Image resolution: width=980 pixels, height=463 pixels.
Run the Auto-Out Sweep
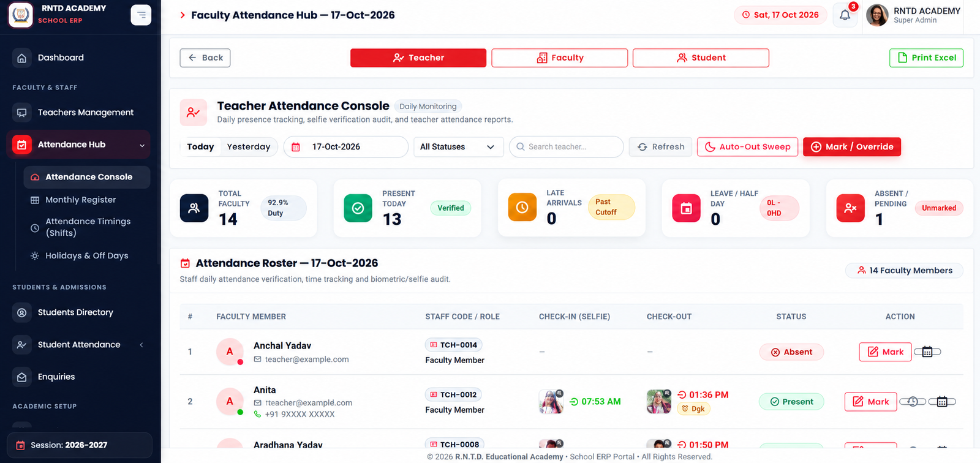click(747, 147)
